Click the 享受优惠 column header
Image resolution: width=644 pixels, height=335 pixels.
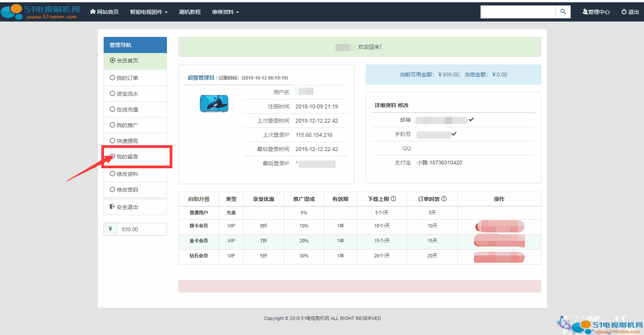tap(264, 199)
